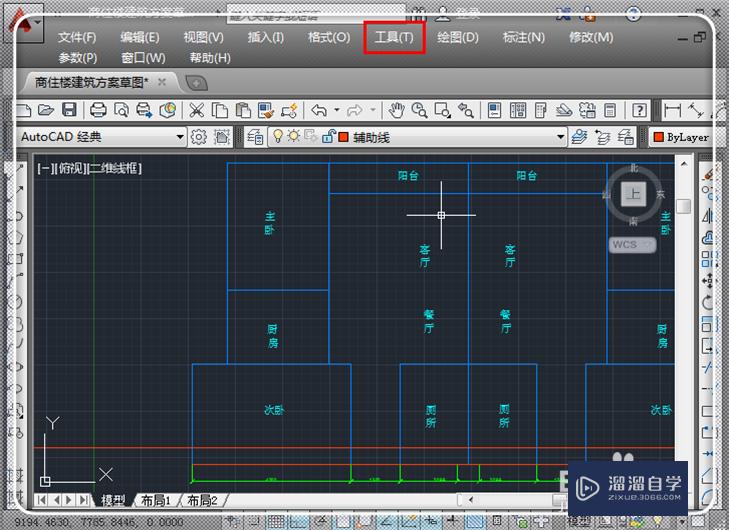
Task: Open the 工具(T) menu
Action: (x=394, y=37)
